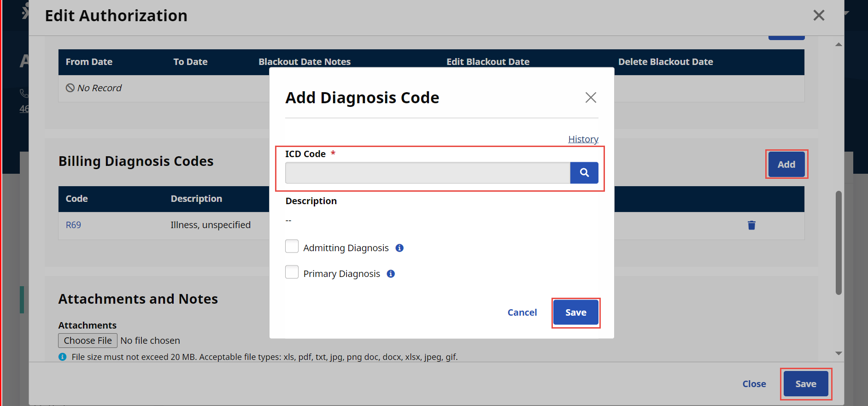This screenshot has height=406, width=868.
Task: Click the scrollbar up arrow
Action: click(839, 44)
